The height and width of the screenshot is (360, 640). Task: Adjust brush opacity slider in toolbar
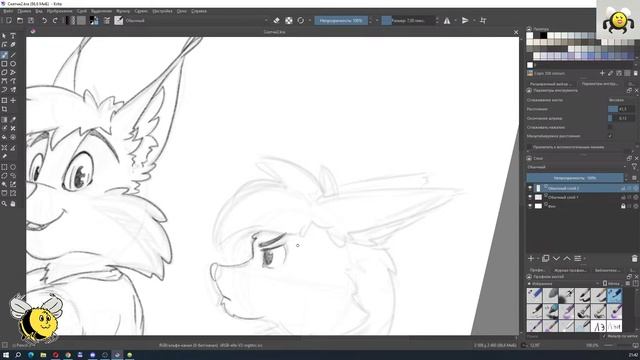341,20
